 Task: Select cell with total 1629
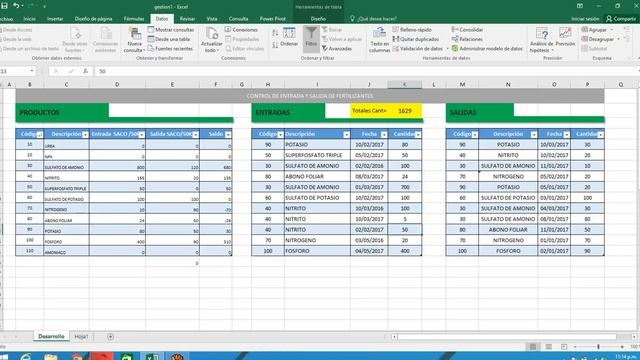(405, 111)
